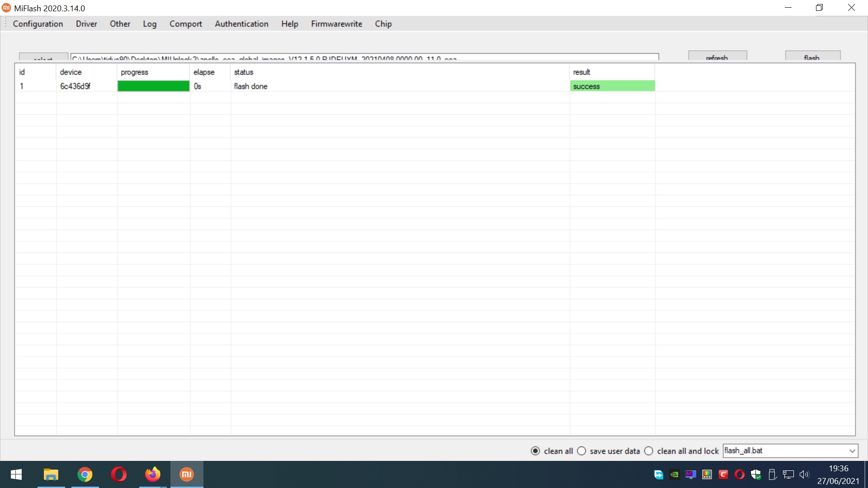Open the Other menu
Image resolution: width=868 pixels, height=488 pixels.
click(120, 24)
